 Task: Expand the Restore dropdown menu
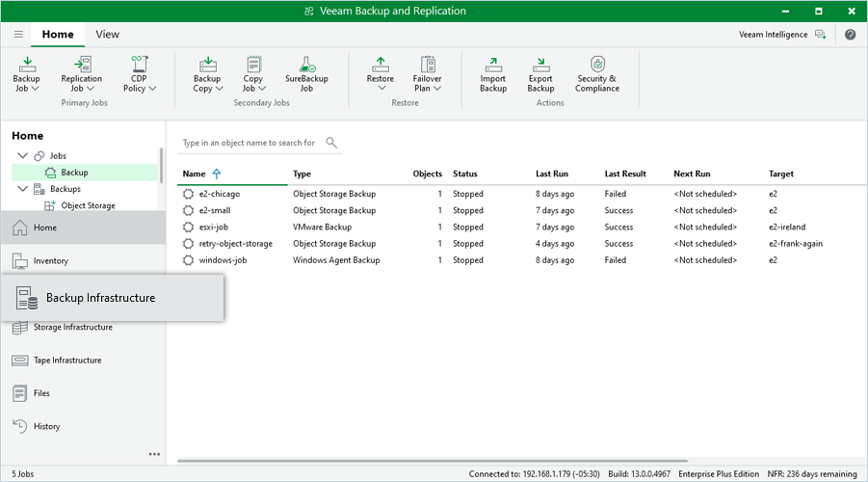(381, 74)
